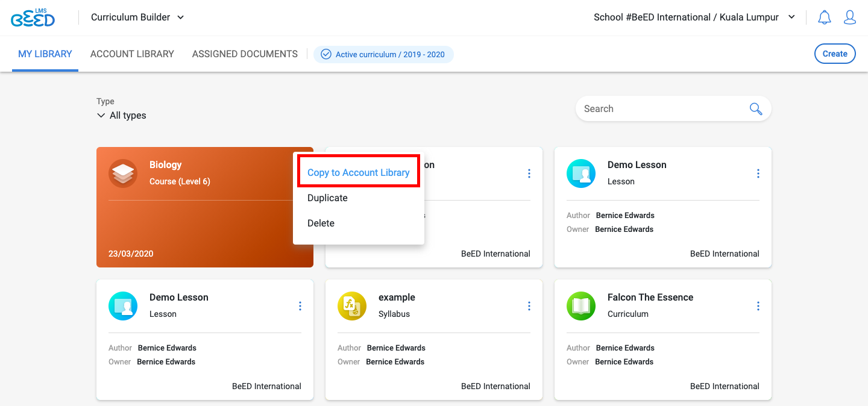868x406 pixels.
Task: Click example card title text
Action: (x=397, y=298)
